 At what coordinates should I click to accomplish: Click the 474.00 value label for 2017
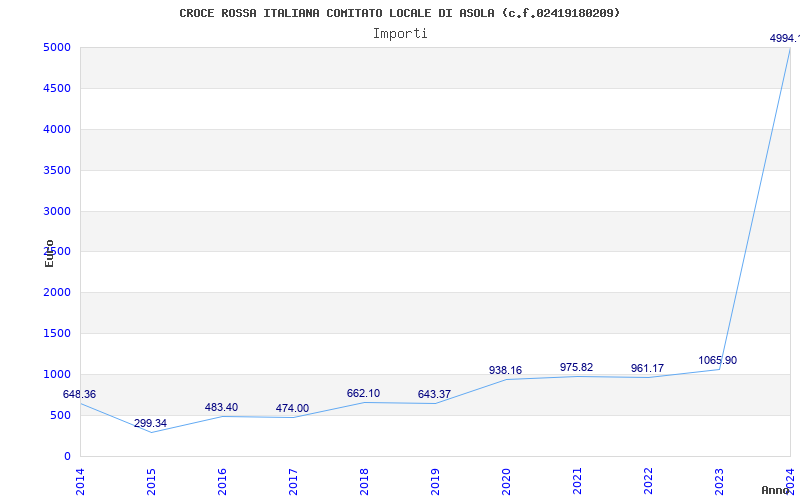click(x=292, y=409)
